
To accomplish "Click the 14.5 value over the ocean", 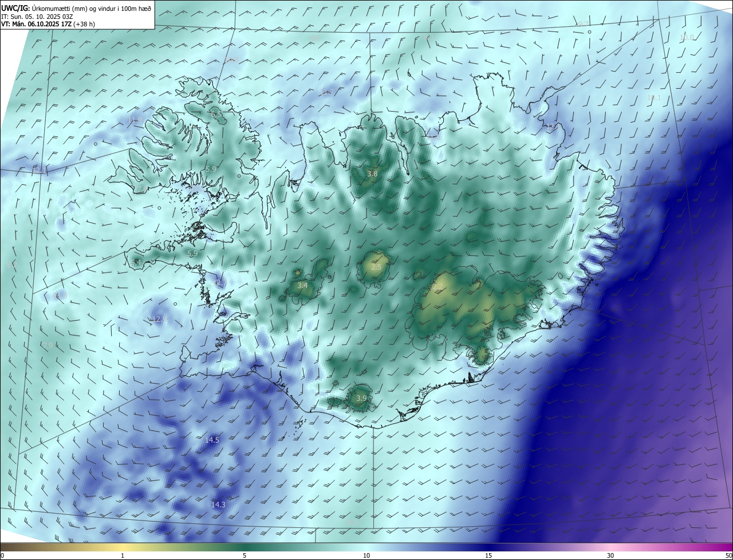I will coord(212,440).
